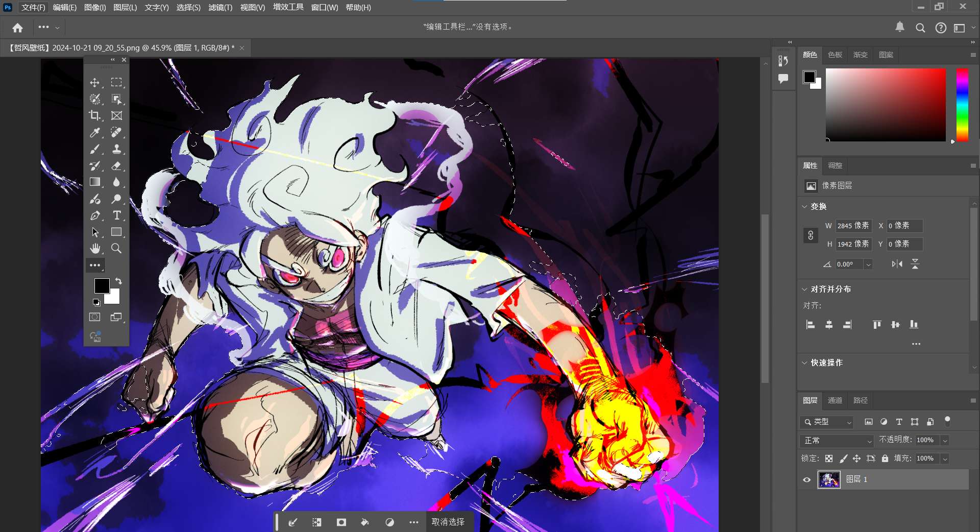Select the Rectangular Marquee tool
Viewport: 980px width, 532px height.
[116, 83]
